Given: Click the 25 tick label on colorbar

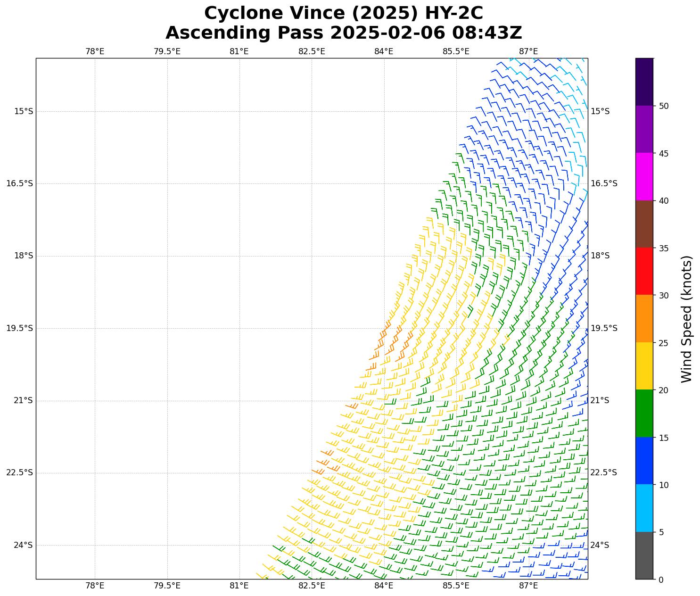Looking at the screenshot, I should 664,343.
